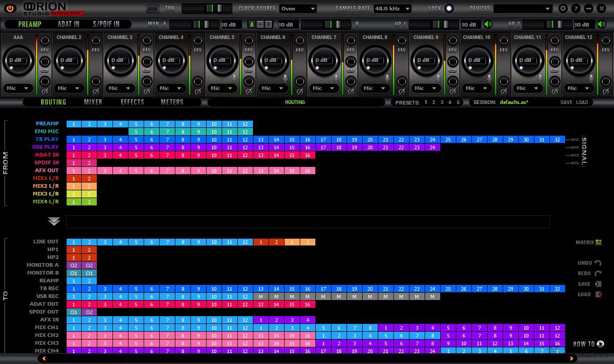Viewport: 614px width, 364px height.
Task: Click the power icon in the top-left corner
Action: coord(10,8)
